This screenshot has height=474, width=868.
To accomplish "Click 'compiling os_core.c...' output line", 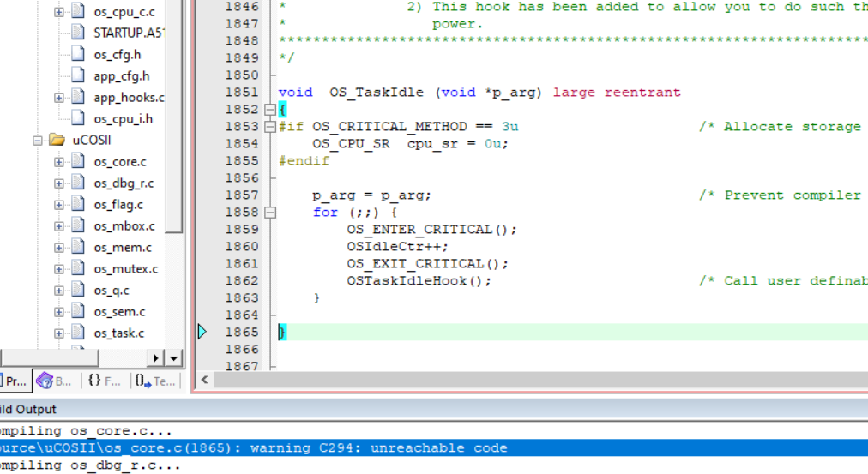I will click(86, 431).
